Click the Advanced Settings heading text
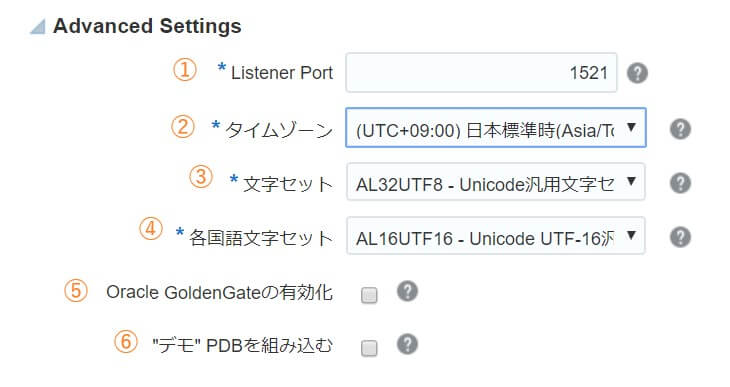This screenshot has width=730, height=387. point(147,26)
